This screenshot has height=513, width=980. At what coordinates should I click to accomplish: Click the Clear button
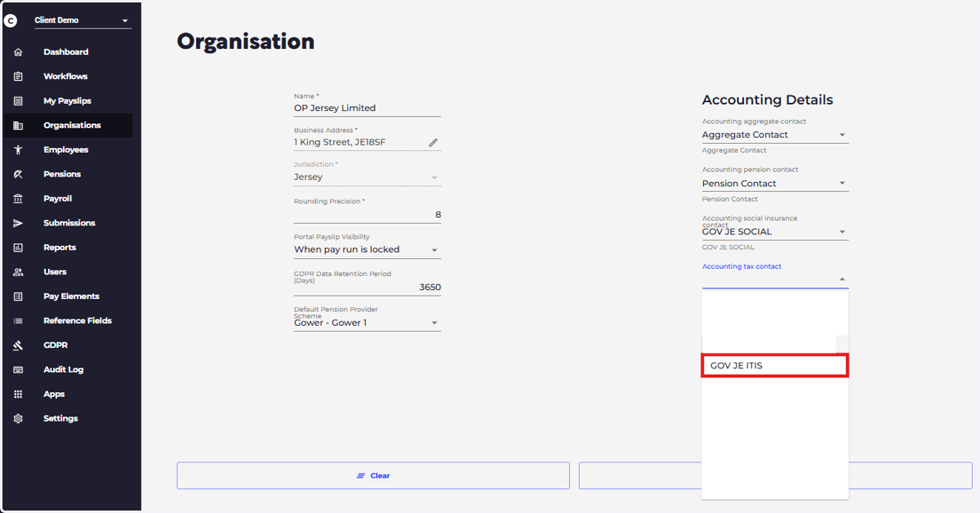point(373,475)
